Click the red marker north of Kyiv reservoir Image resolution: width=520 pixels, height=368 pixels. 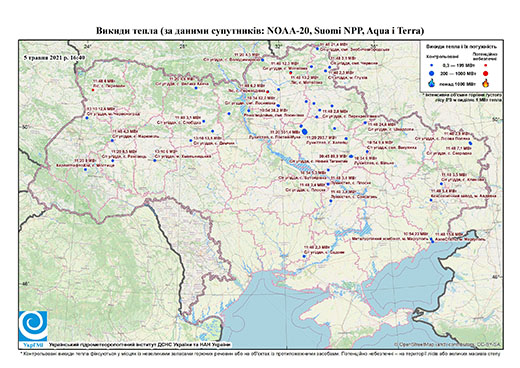point(267,92)
